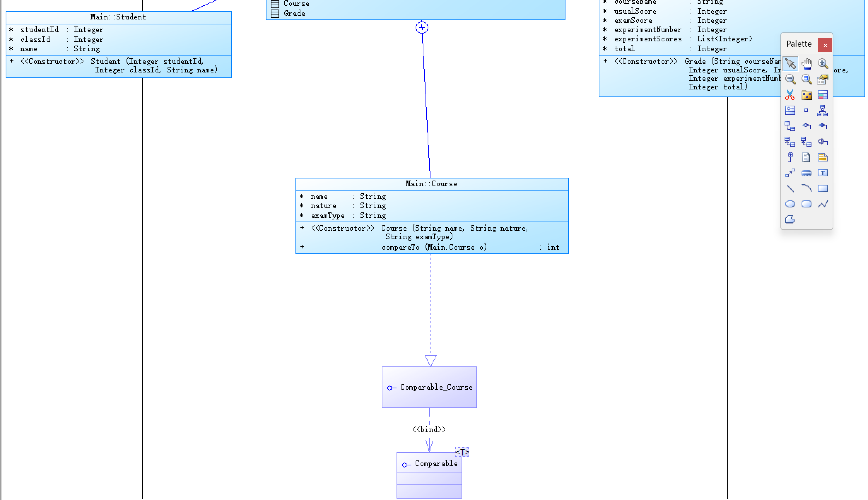Choose the Zoom In magnifier tool
868x500 pixels.
pos(823,64)
